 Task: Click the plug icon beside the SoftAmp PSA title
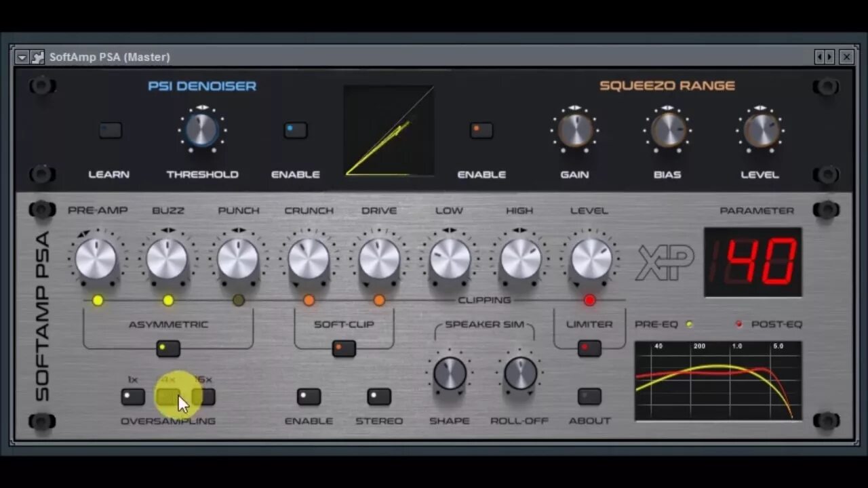tap(37, 57)
